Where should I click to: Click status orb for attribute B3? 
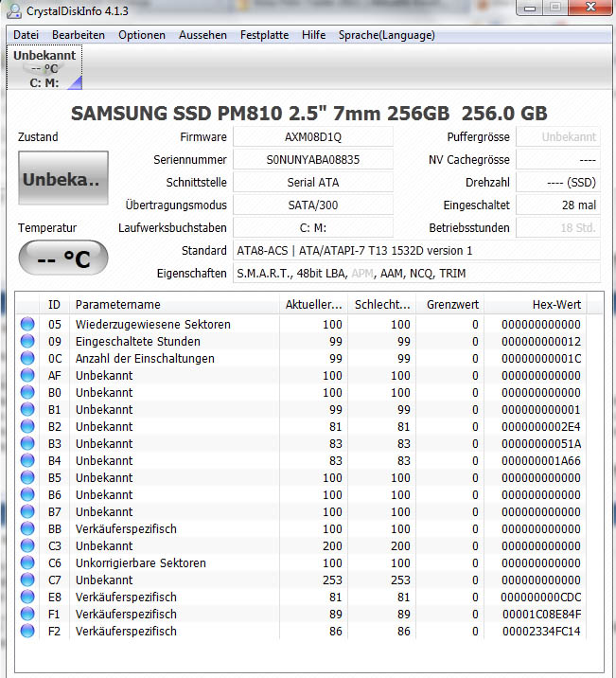[x=27, y=444]
